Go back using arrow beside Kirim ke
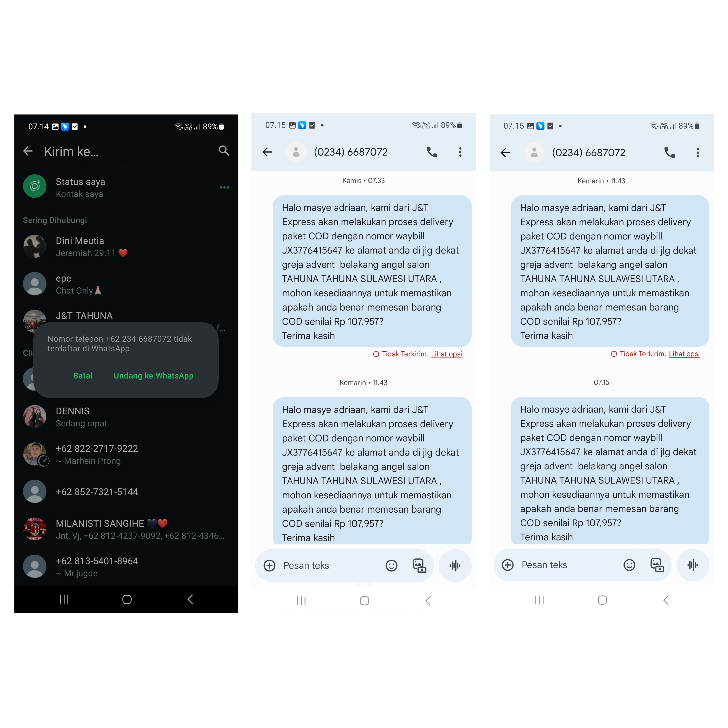728x728 pixels. point(28,151)
